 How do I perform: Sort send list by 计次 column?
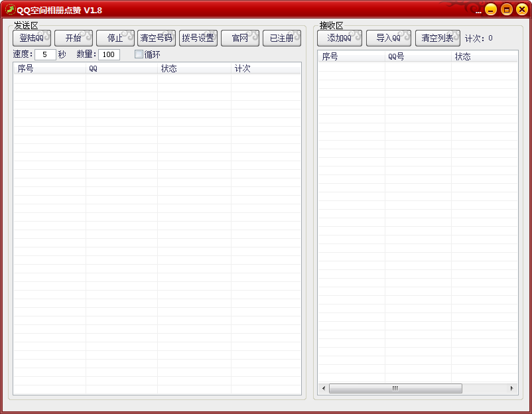pos(265,68)
